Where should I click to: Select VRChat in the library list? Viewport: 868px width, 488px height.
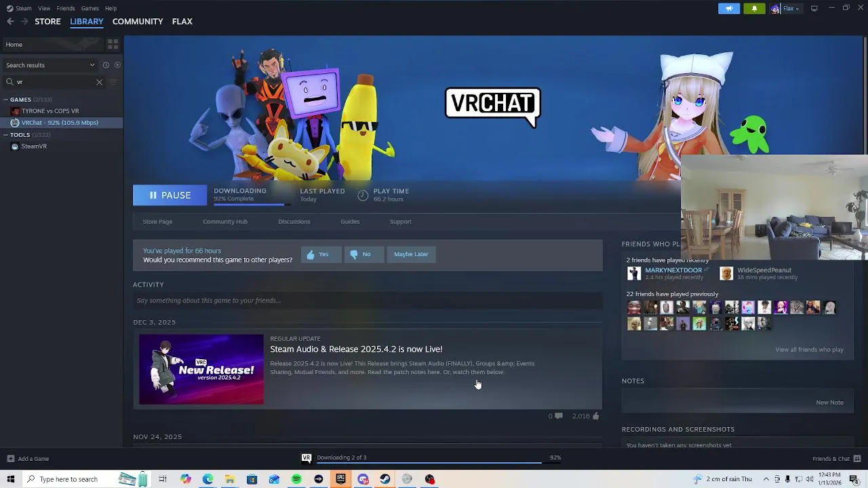[61, 123]
